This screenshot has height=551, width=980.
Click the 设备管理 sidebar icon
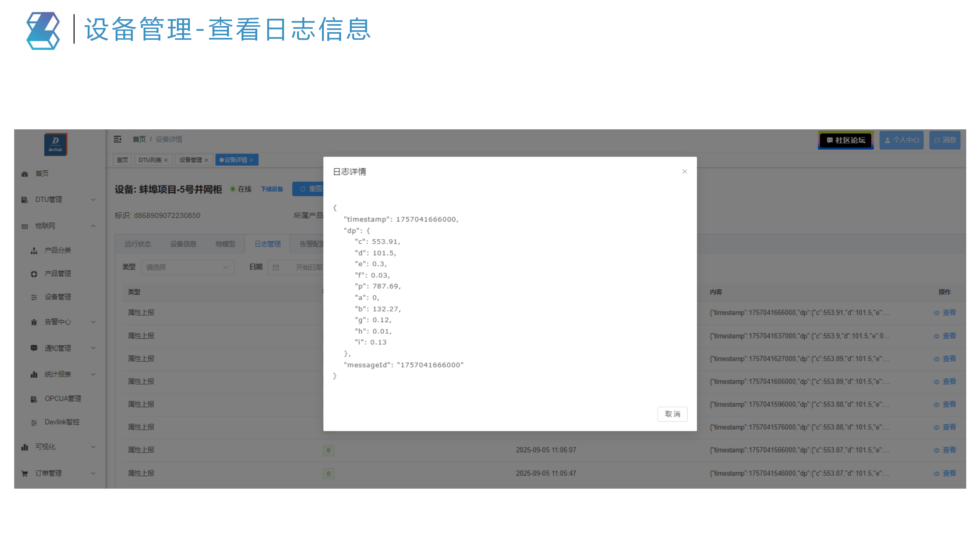[34, 297]
